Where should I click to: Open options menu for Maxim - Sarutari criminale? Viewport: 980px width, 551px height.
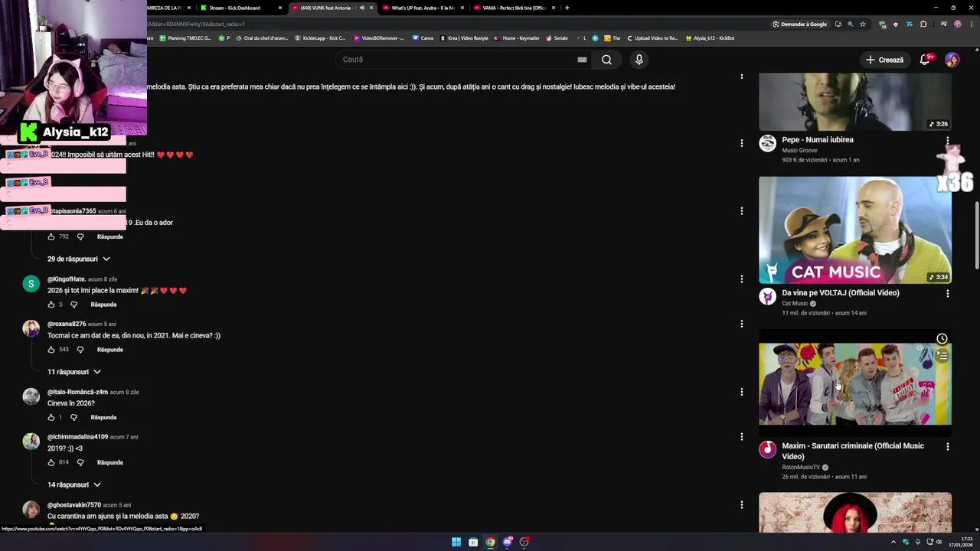(x=948, y=446)
